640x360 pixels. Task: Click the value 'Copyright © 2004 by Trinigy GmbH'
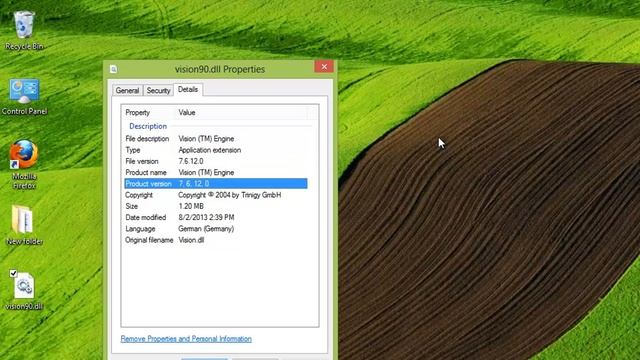pos(229,195)
